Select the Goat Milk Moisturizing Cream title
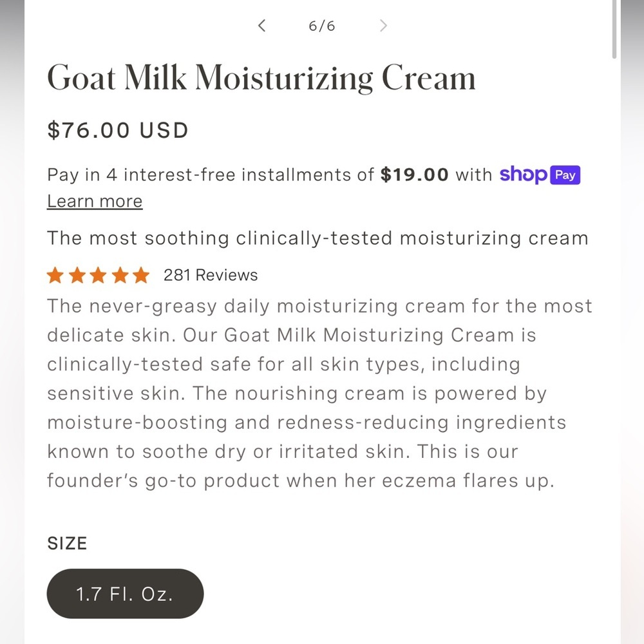 click(x=261, y=77)
